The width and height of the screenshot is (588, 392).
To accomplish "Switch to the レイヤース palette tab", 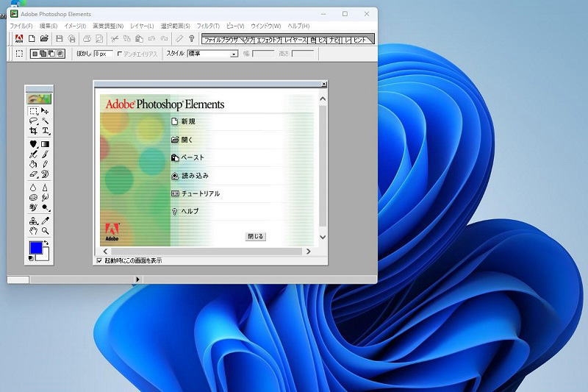I will point(295,38).
